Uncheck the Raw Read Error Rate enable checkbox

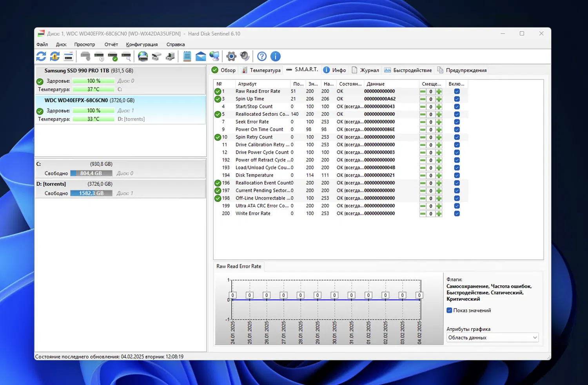(x=457, y=91)
